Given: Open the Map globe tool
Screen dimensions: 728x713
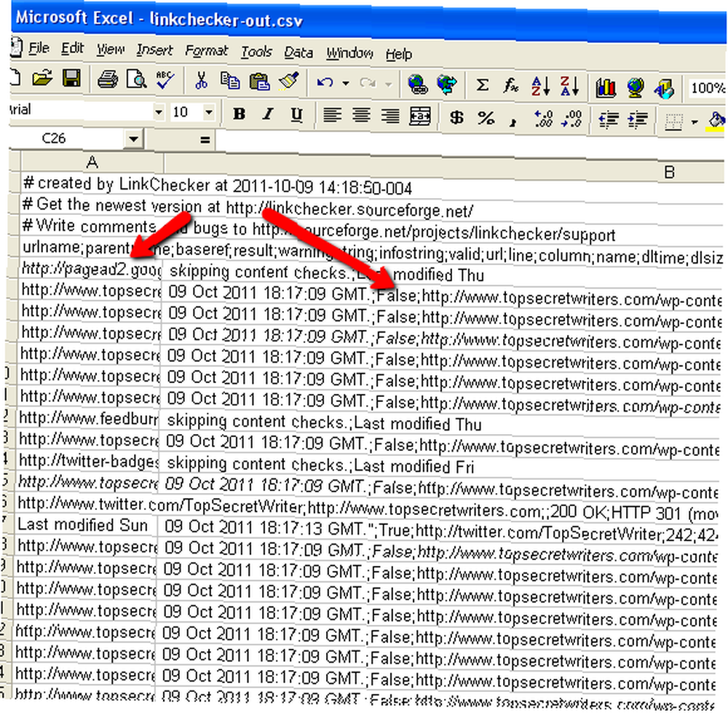Looking at the screenshot, I should 635,87.
